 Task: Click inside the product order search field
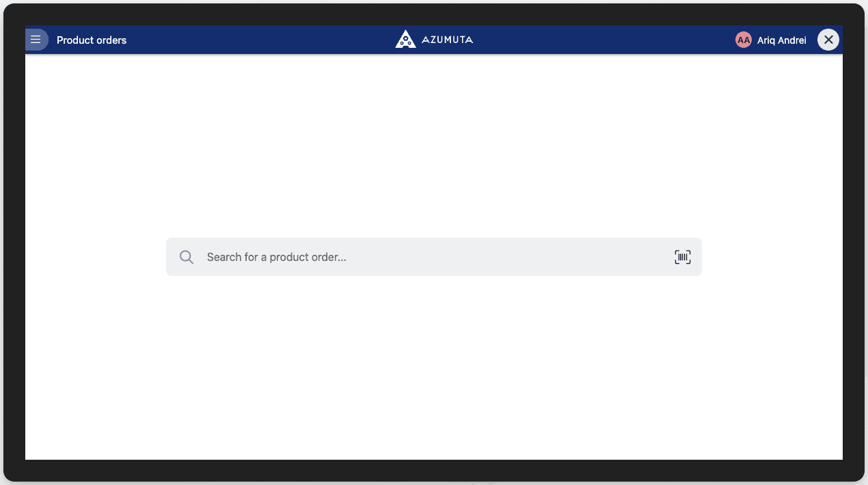click(x=410, y=257)
